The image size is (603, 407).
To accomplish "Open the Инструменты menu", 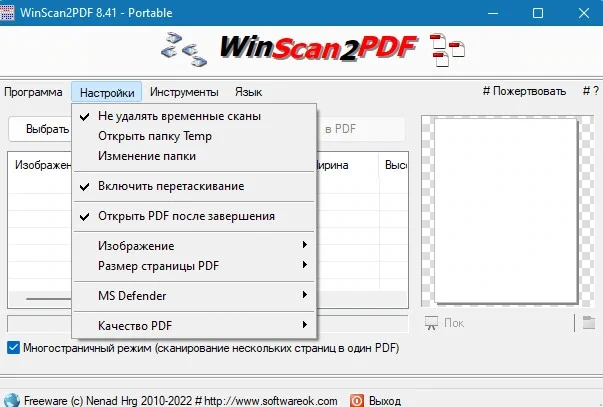I will click(184, 92).
